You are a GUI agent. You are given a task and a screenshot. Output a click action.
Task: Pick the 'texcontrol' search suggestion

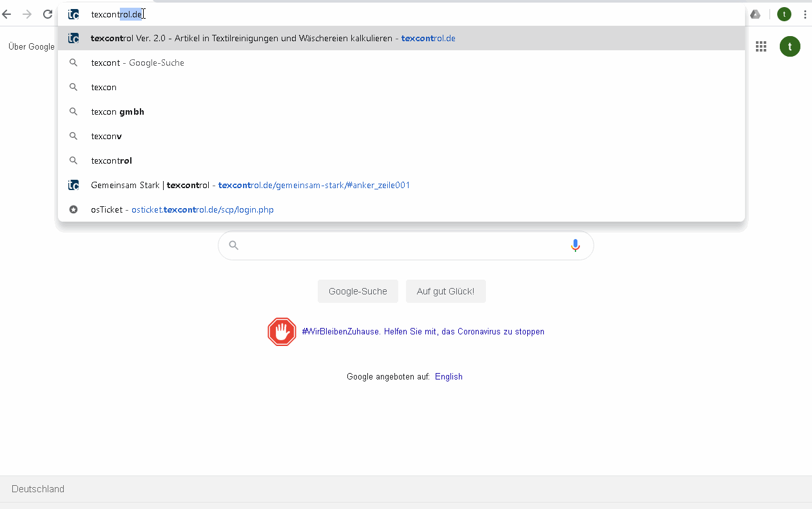point(401,160)
